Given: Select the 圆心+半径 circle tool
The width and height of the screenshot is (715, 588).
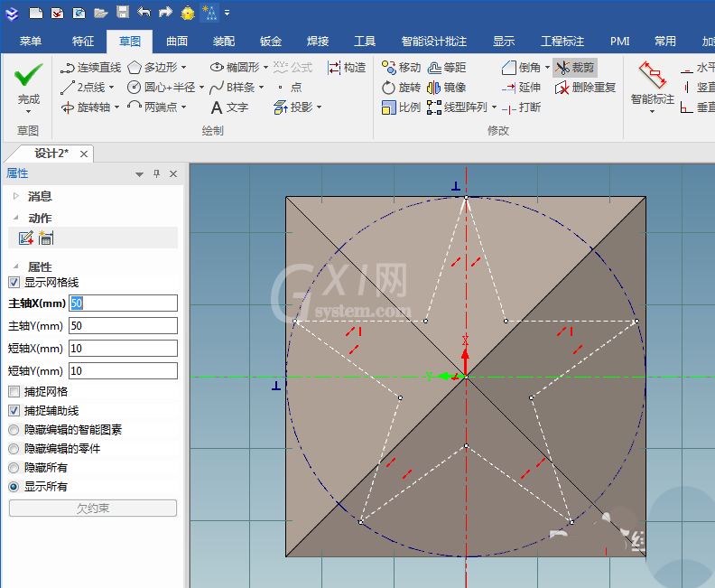Looking at the screenshot, I should [x=161, y=87].
